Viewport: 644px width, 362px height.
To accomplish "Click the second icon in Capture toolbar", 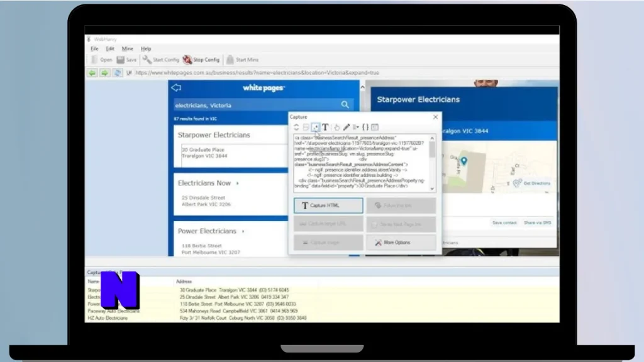I will click(x=306, y=127).
